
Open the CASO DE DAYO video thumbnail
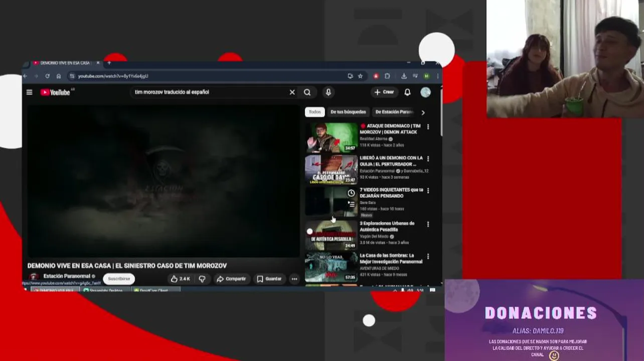[331, 169]
